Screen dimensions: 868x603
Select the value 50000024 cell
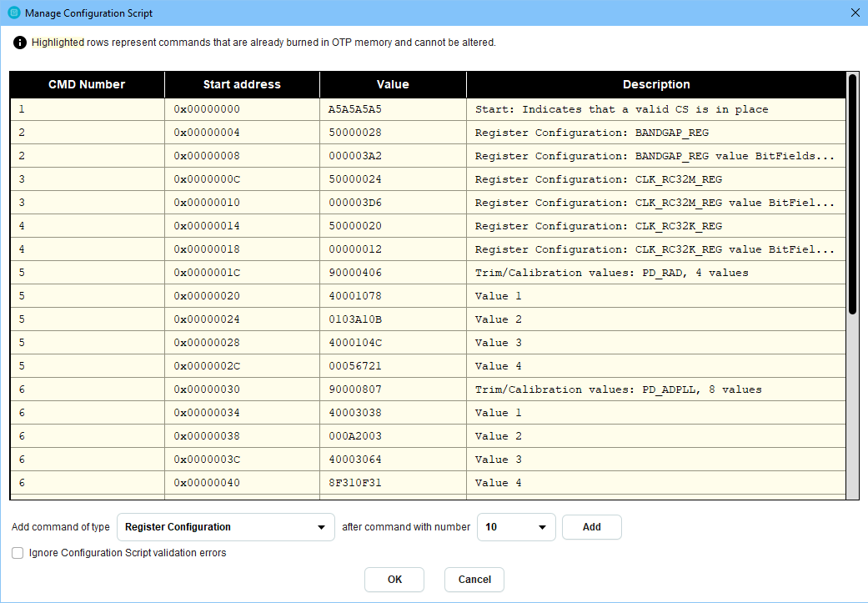tap(393, 178)
